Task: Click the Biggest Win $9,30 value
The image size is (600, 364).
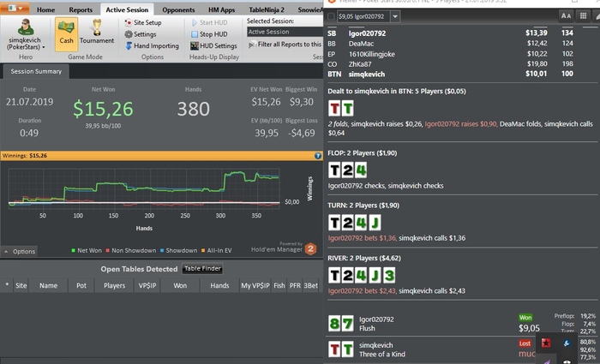Action: [x=302, y=102]
